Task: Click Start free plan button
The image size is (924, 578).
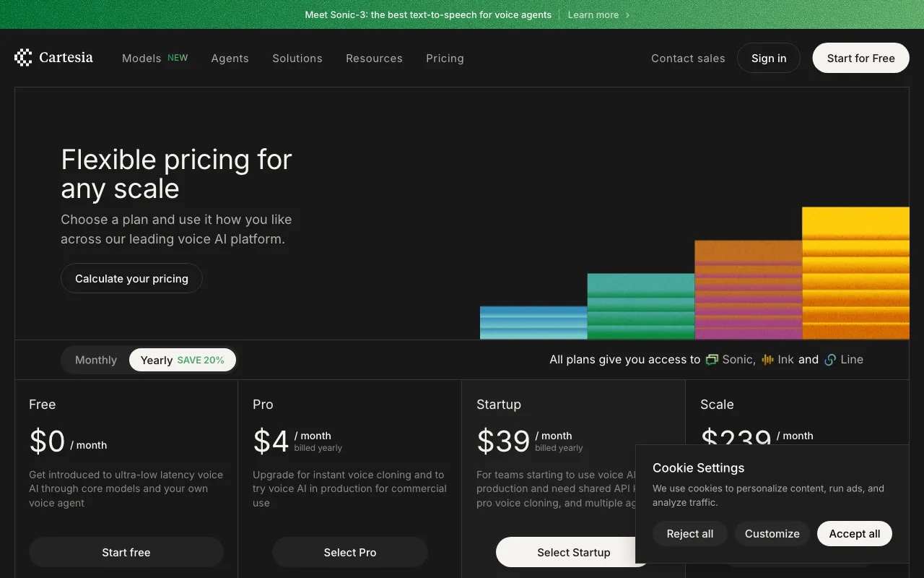Action: coord(126,552)
